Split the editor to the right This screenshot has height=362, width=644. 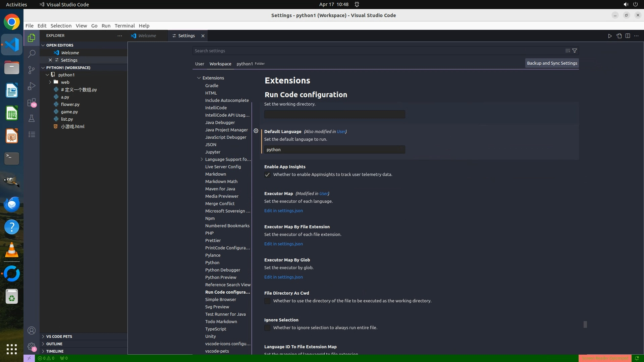(628, 36)
